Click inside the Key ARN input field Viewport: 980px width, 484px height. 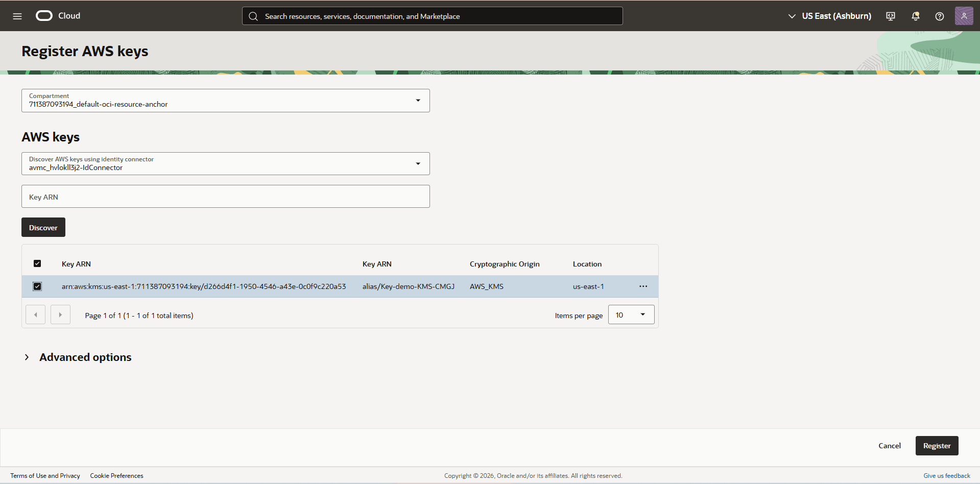(225, 197)
